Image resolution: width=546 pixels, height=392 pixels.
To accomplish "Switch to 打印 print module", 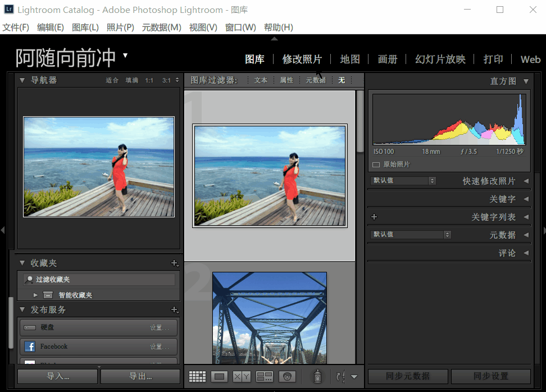I will pos(493,60).
